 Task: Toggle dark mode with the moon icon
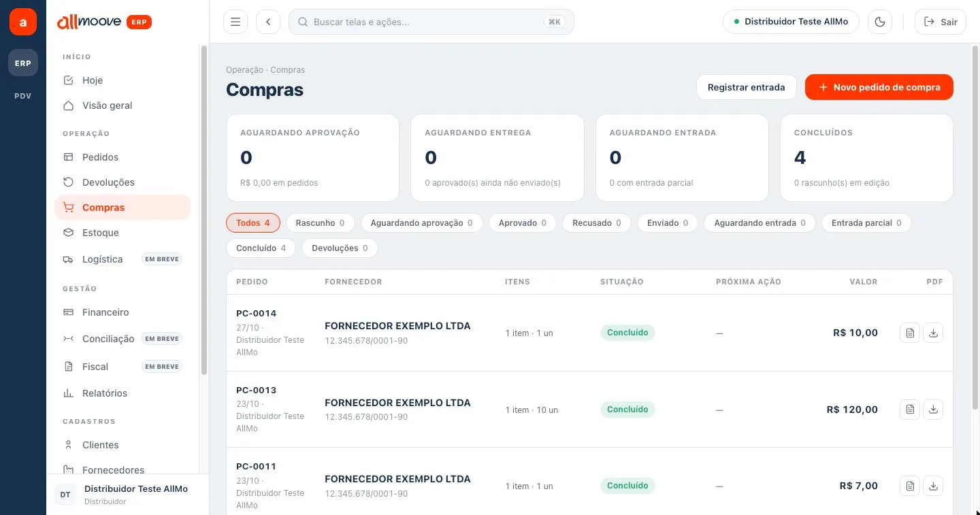pos(880,22)
